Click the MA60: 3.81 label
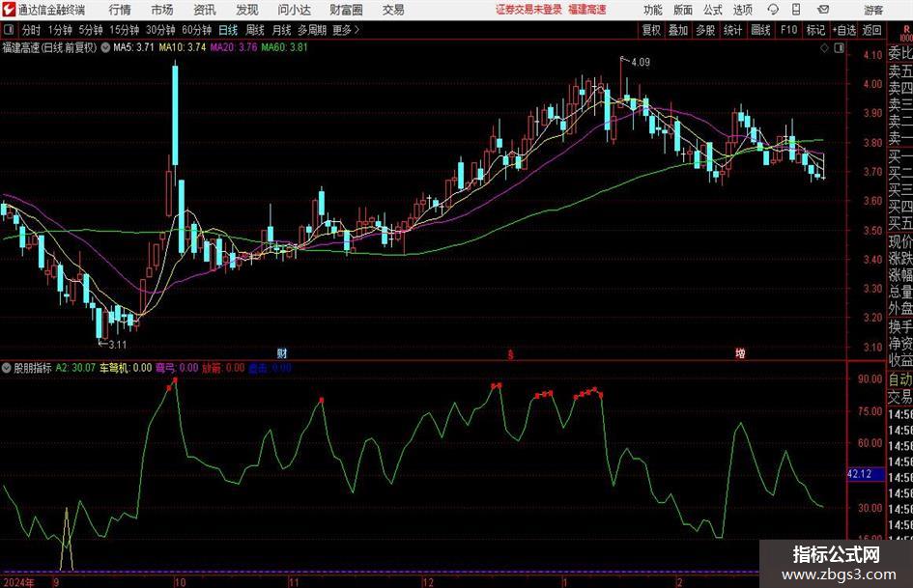 284,47
